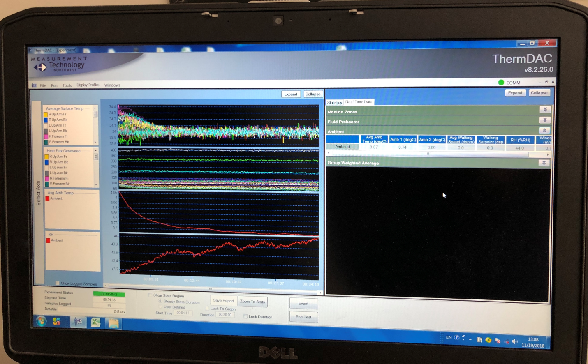588x364 pixels.
Task: Open the Display Profiles menu
Action: (88, 85)
